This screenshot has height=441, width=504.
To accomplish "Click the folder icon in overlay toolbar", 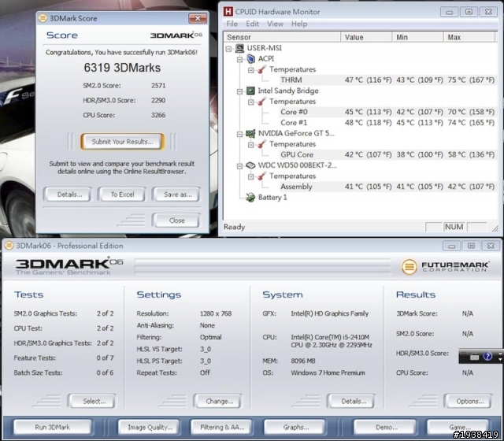I will point(474,357).
